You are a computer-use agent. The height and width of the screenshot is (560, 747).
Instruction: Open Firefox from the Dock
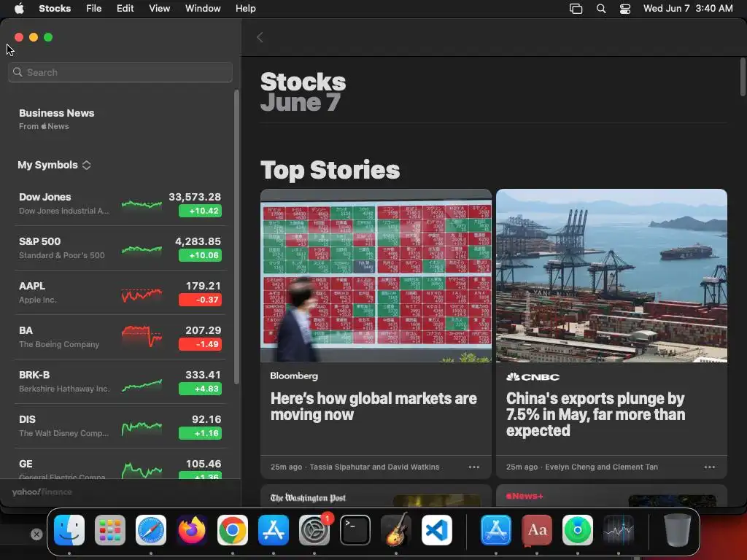tap(192, 530)
